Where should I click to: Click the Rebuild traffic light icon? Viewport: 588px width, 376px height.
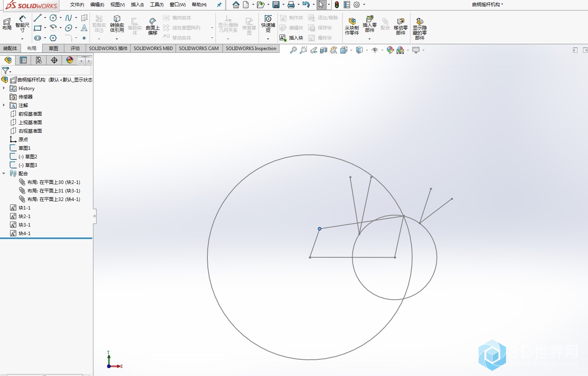pos(337,5)
